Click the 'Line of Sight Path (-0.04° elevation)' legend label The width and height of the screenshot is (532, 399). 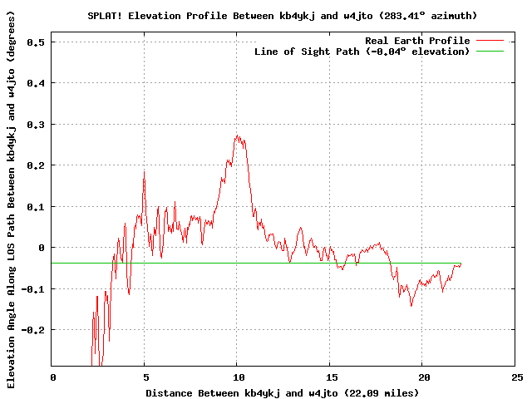tap(362, 52)
